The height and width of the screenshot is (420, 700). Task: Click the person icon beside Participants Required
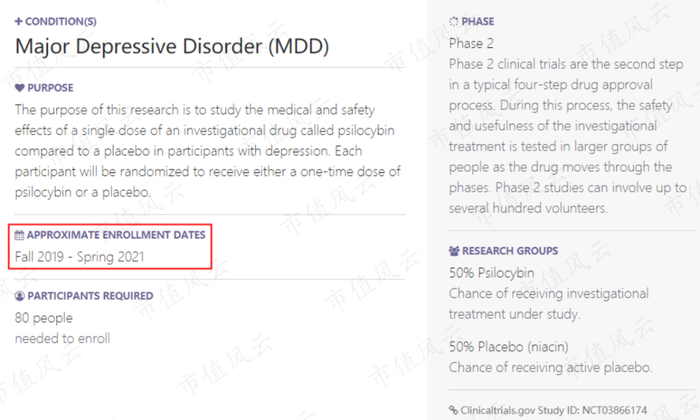point(20,296)
